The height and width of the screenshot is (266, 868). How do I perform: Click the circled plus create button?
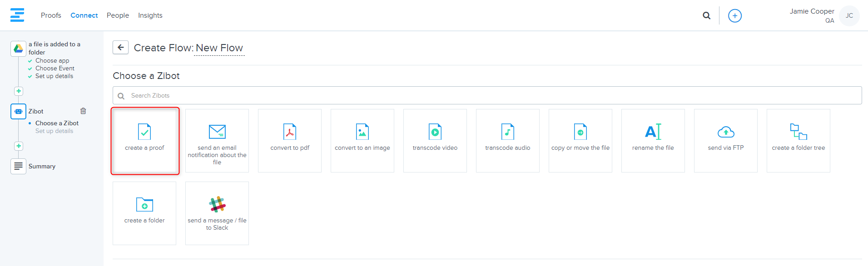734,16
